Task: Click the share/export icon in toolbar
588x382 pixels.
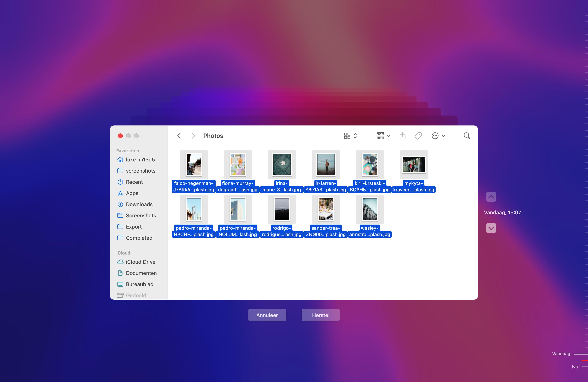Action: (402, 136)
